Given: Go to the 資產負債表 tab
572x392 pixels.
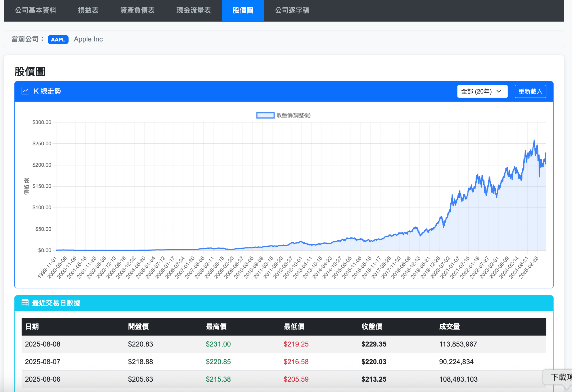Looking at the screenshot, I should click(137, 11).
